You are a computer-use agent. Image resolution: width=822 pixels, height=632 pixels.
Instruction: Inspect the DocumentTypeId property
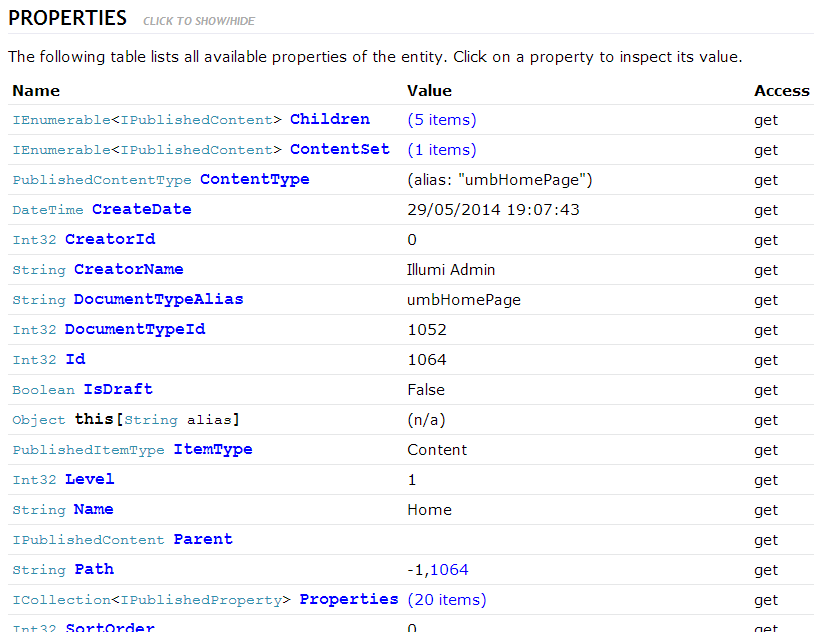click(135, 329)
